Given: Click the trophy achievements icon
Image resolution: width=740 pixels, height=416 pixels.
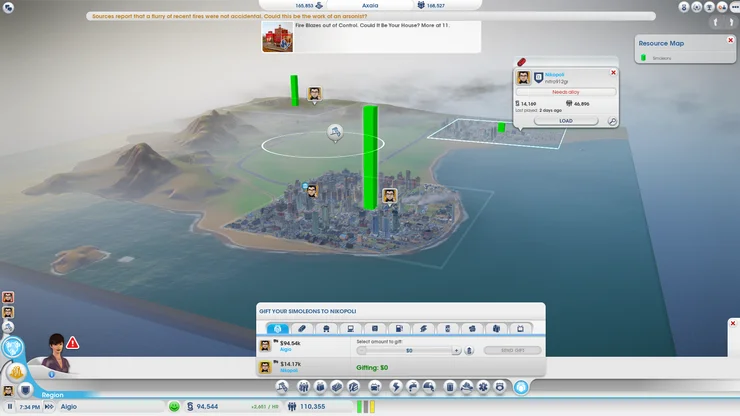Looking at the screenshot, I should [x=709, y=7].
